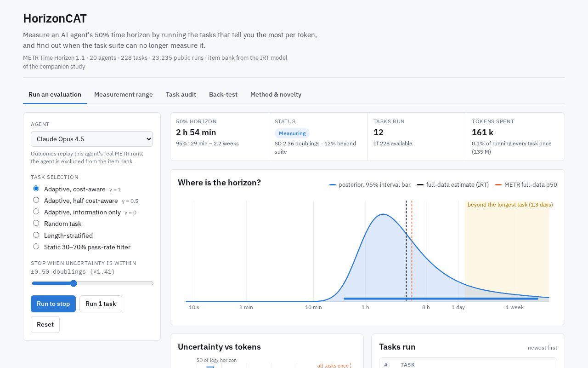
Task: Select the Random task radio button
Action: click(36, 223)
